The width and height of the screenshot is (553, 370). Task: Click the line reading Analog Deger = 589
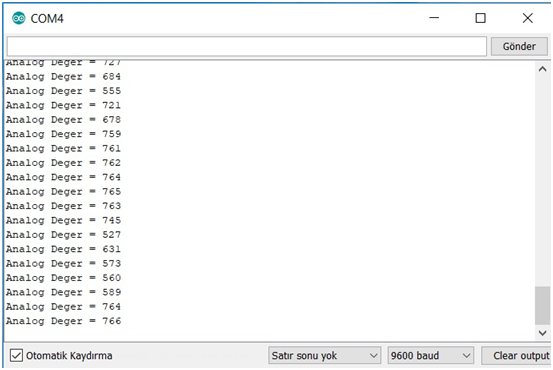coord(63,292)
